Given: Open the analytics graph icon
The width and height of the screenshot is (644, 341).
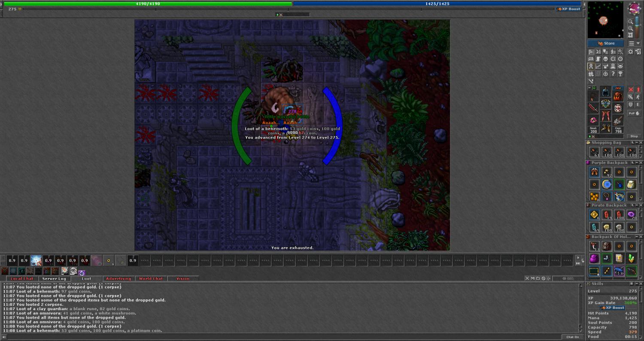Looking at the screenshot, I should 598,66.
